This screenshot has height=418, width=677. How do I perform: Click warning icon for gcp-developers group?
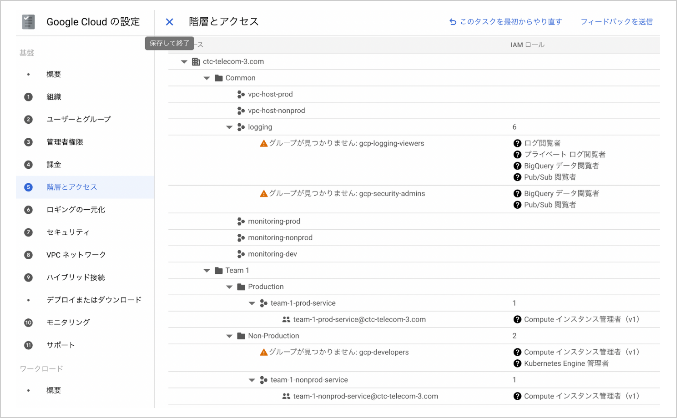[263, 352]
